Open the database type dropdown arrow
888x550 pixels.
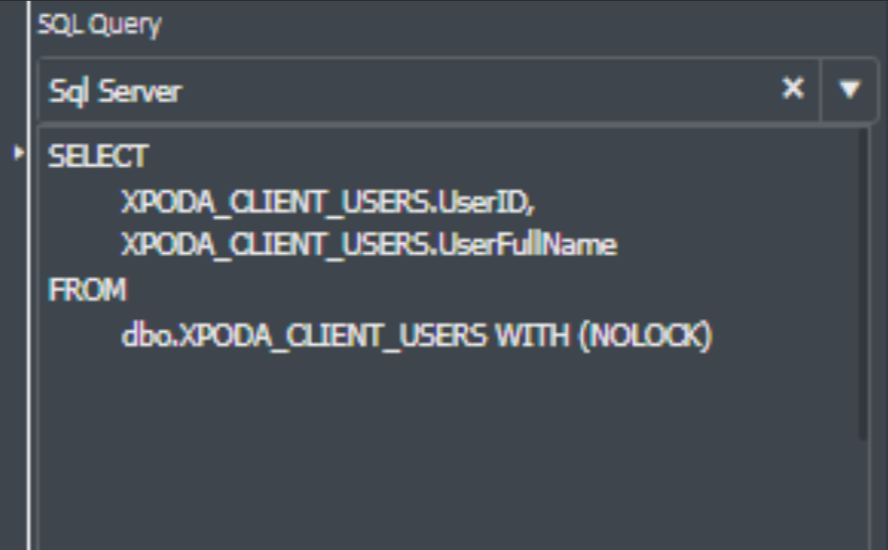(x=849, y=89)
